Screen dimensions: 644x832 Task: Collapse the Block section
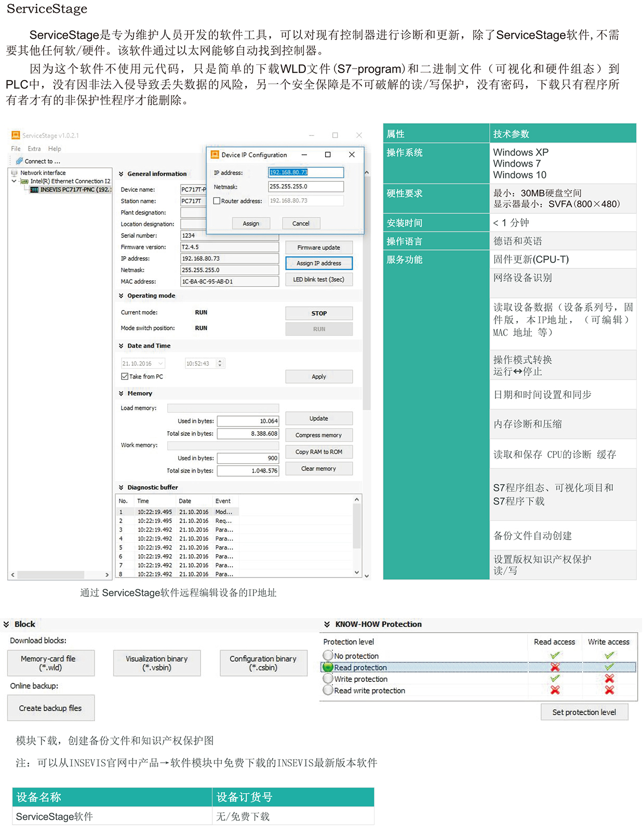[6, 624]
